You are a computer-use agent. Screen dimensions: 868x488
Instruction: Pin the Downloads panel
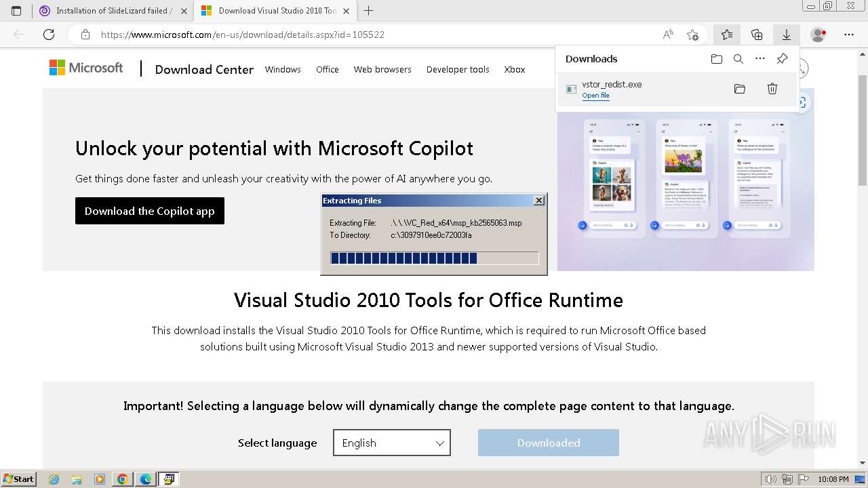782,59
